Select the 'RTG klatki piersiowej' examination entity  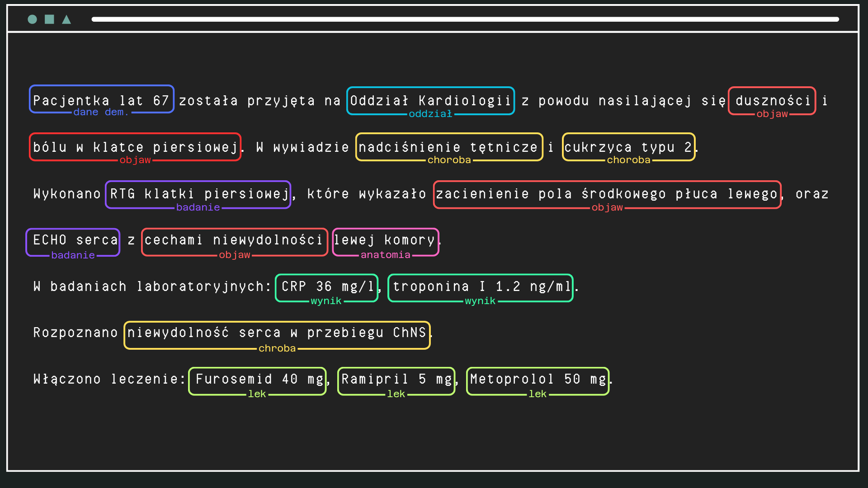pos(198,194)
